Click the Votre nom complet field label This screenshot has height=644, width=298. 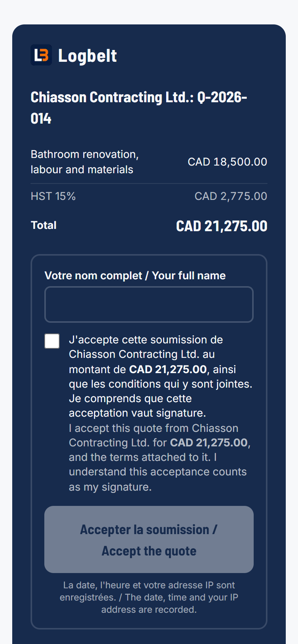pyautogui.click(x=135, y=275)
